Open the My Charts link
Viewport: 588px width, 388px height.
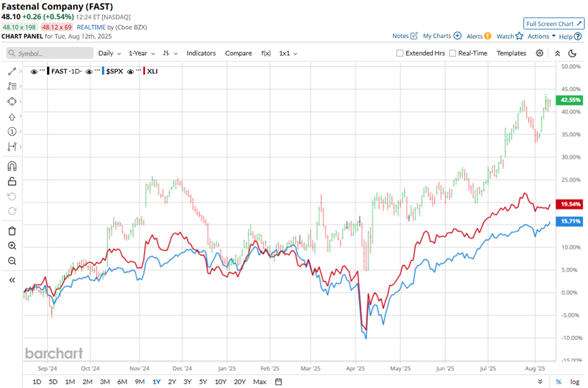point(437,36)
